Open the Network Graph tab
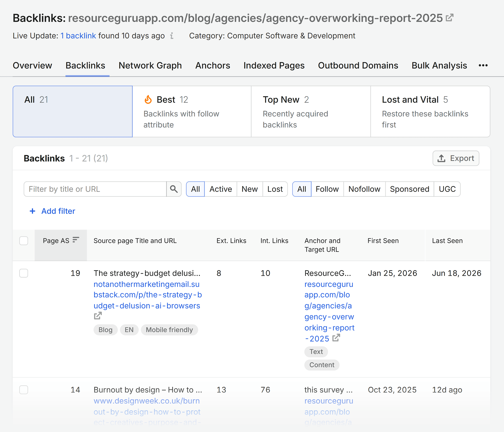Screen dimensions: 504x432 pos(150,65)
